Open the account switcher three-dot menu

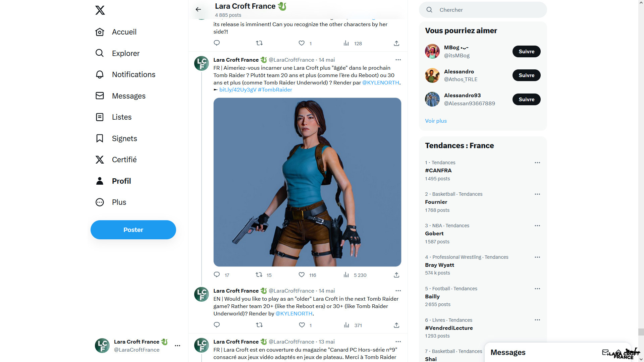point(177,346)
